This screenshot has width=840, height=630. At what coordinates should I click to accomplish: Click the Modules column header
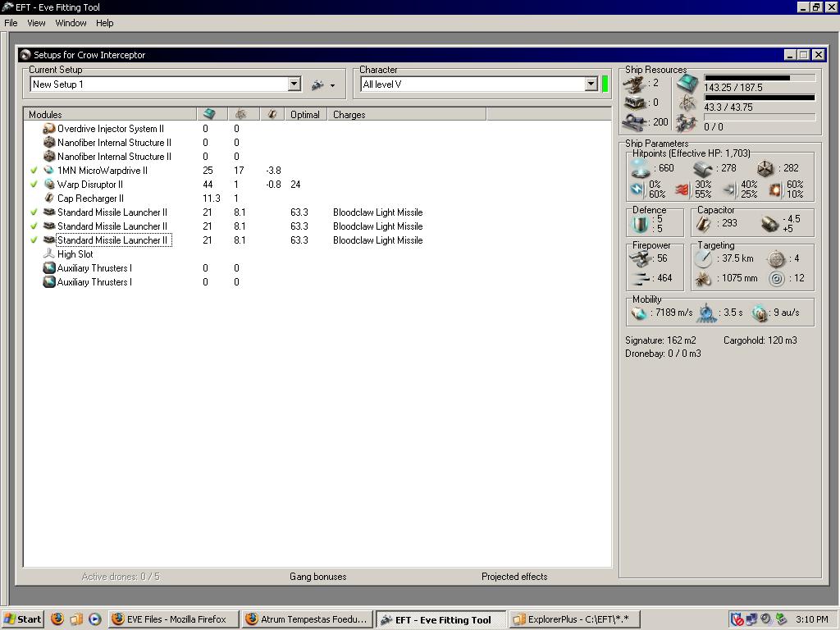click(111, 114)
